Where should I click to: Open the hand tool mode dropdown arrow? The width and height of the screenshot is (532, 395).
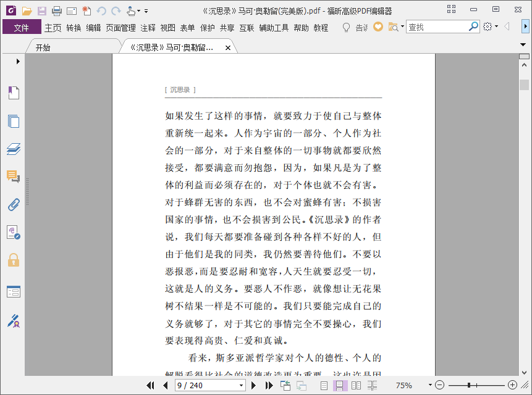(138, 11)
